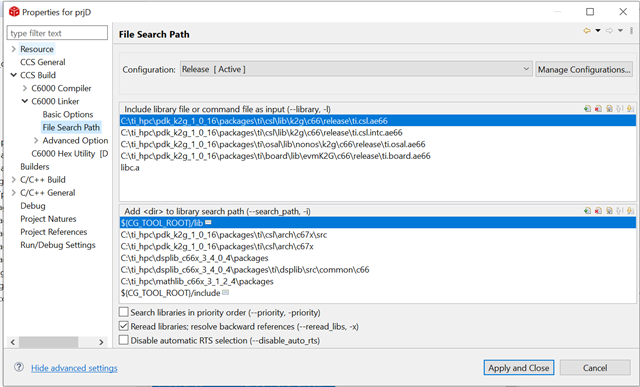
Task: Click Edit icon for library file entries
Action: pyautogui.click(x=609, y=109)
